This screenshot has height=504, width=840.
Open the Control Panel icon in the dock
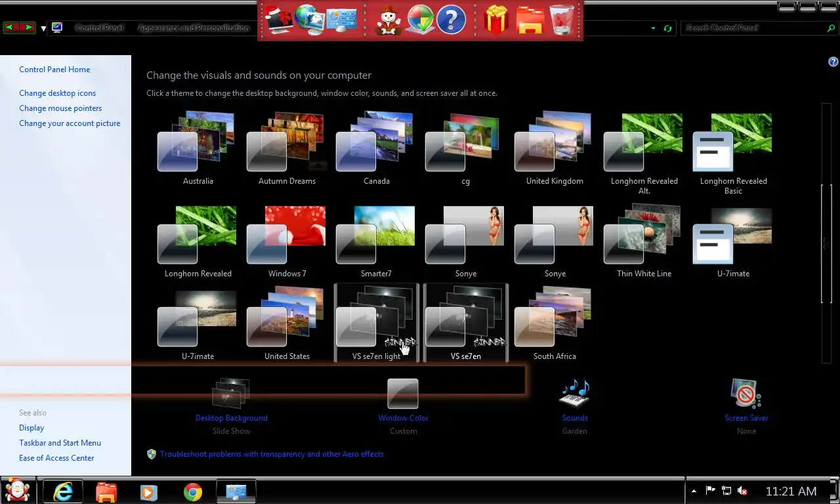(x=341, y=20)
